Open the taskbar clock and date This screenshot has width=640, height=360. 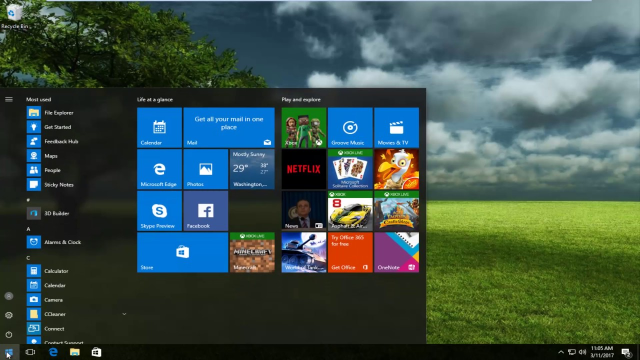point(602,352)
